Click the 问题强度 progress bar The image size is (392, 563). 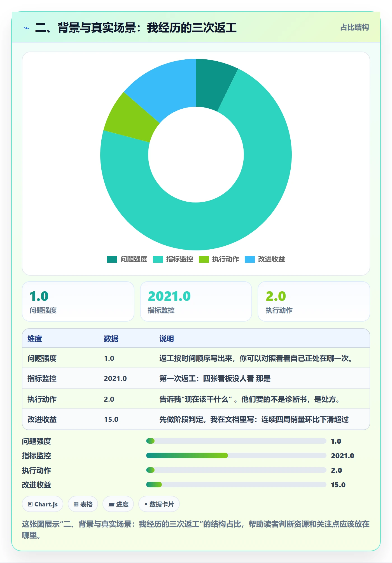pos(236,441)
